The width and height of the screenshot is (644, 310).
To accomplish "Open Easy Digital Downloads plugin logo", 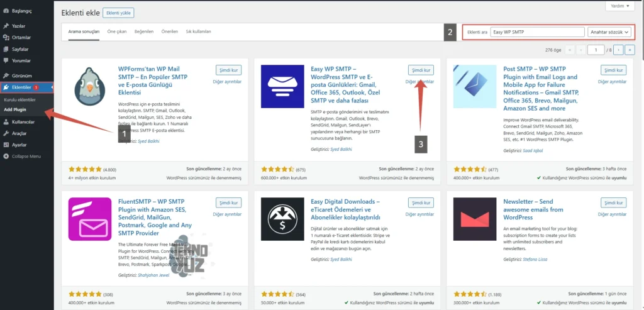I will click(282, 219).
